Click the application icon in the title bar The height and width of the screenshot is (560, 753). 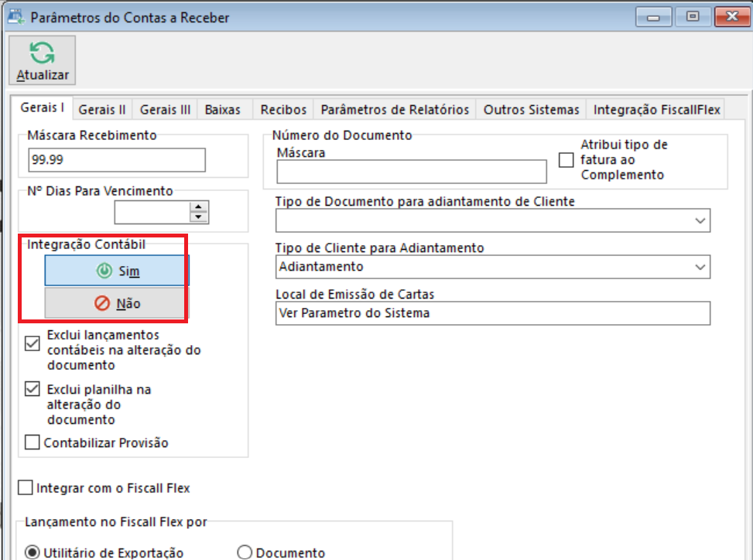point(16,17)
